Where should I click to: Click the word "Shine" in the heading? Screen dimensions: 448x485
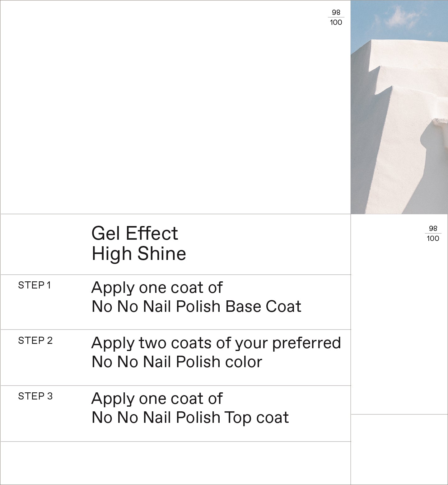coord(162,253)
